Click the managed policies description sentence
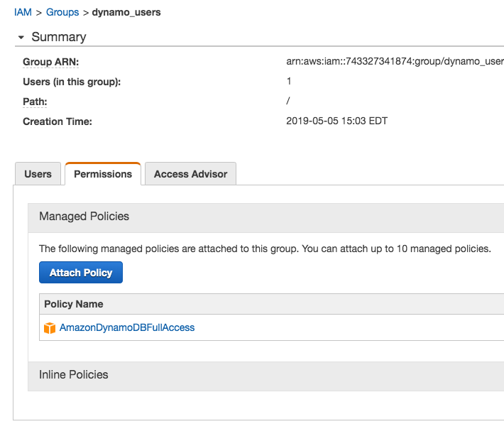This screenshot has width=504, height=424. pyautogui.click(x=265, y=249)
